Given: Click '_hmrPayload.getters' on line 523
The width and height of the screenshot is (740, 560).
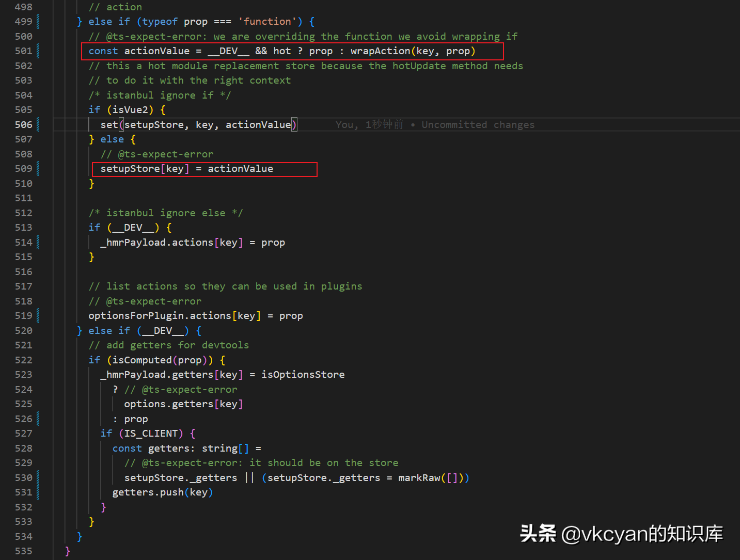Looking at the screenshot, I should pyautogui.click(x=157, y=375).
